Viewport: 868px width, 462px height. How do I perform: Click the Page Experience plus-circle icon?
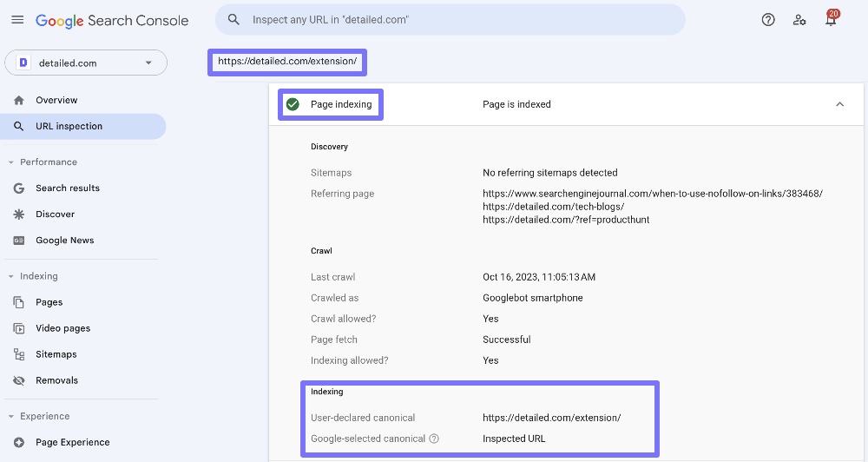pyautogui.click(x=19, y=443)
